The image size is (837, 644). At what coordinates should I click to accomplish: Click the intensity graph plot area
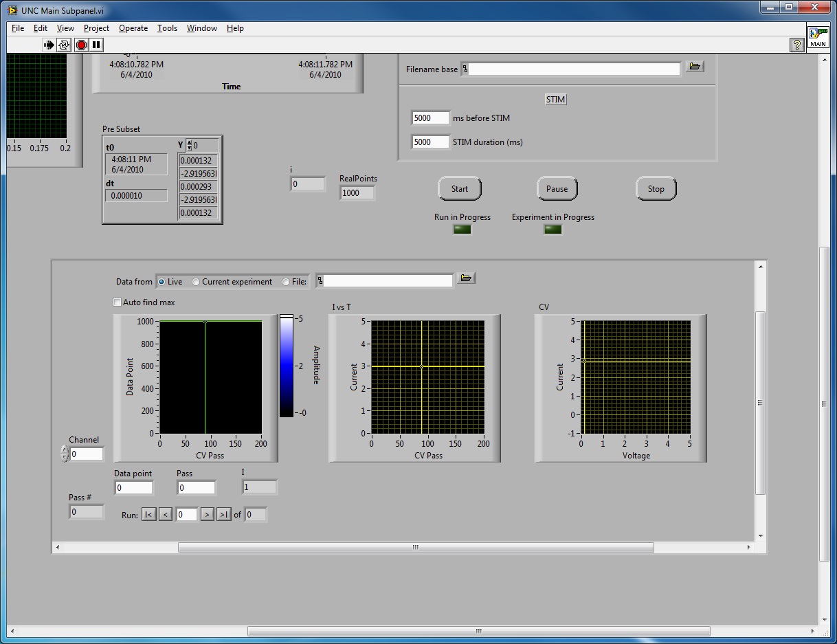(x=210, y=377)
